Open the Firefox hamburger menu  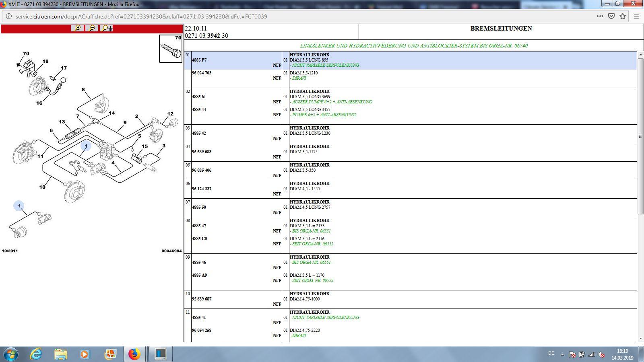point(636,16)
